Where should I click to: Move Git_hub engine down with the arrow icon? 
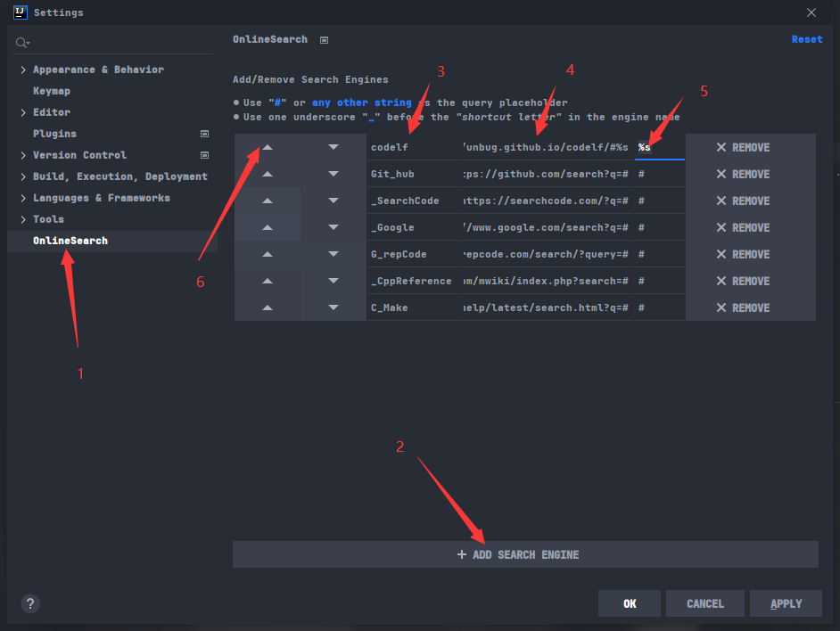333,174
